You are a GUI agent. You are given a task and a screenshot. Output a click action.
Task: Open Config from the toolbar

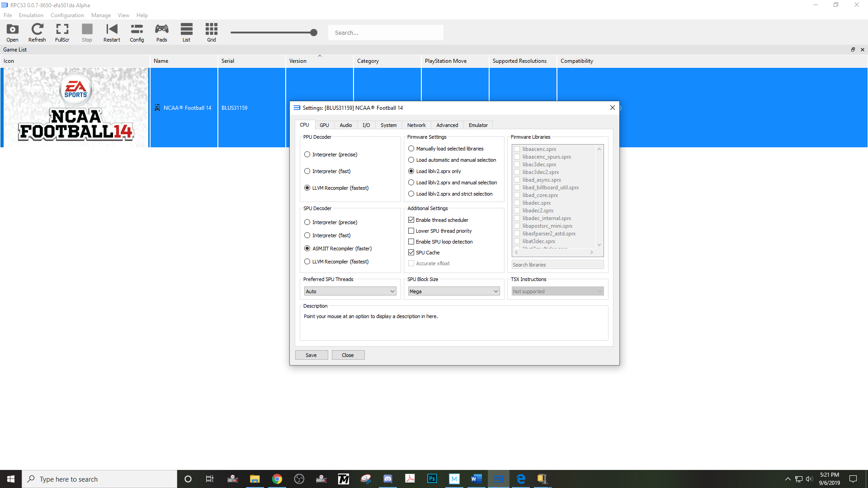point(137,33)
